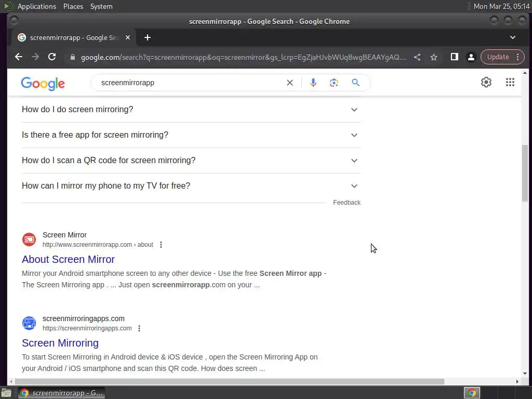Click the Applications menu logo icon
Image resolution: width=532 pixels, height=399 pixels.
click(x=8, y=6)
